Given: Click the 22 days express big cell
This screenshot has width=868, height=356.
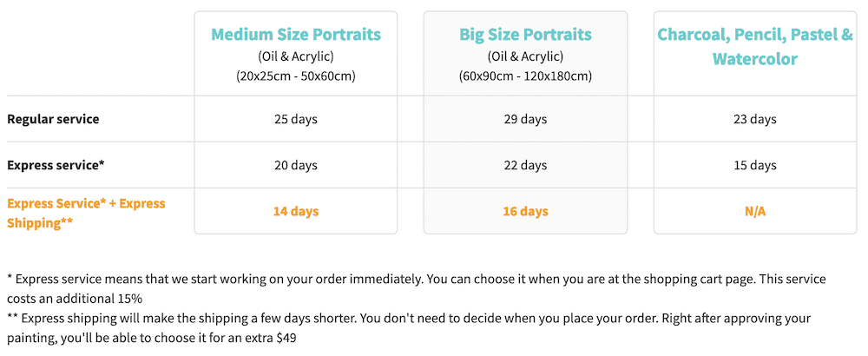Looking at the screenshot, I should (525, 165).
